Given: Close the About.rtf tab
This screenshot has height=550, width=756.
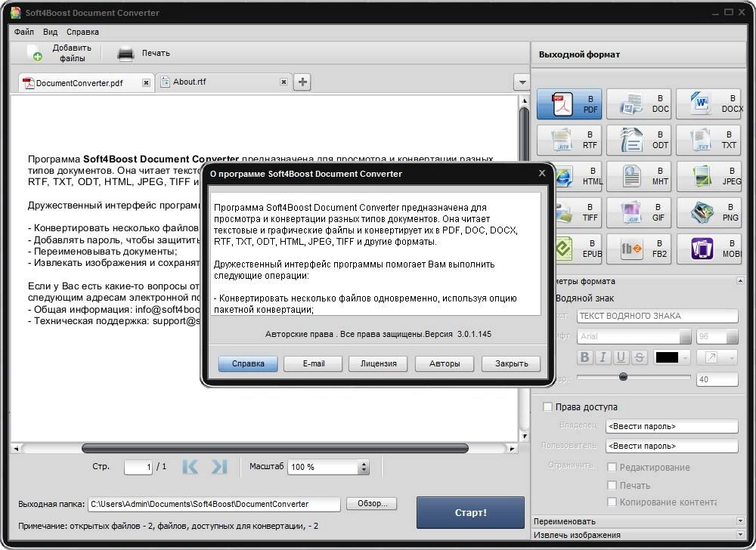Looking at the screenshot, I should [284, 82].
